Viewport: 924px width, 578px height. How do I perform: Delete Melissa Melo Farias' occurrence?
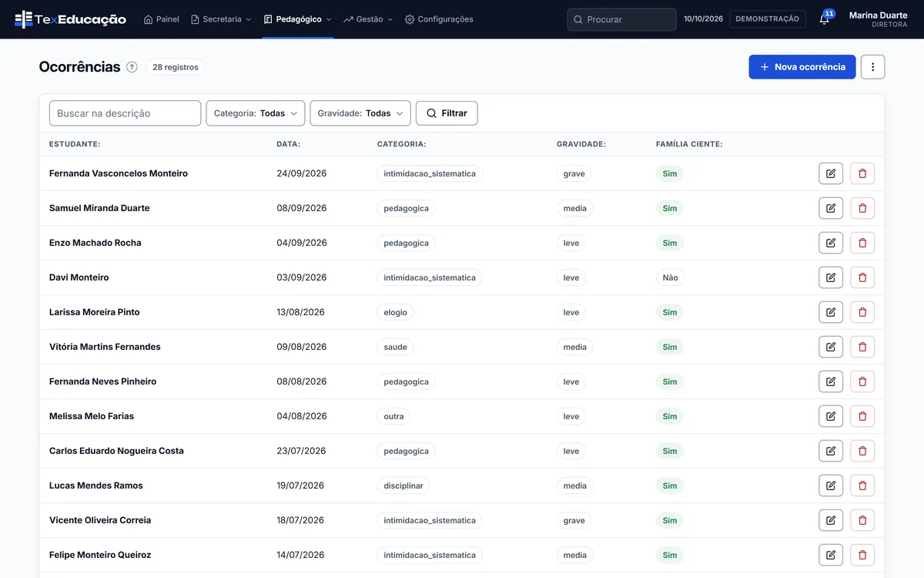click(x=862, y=416)
